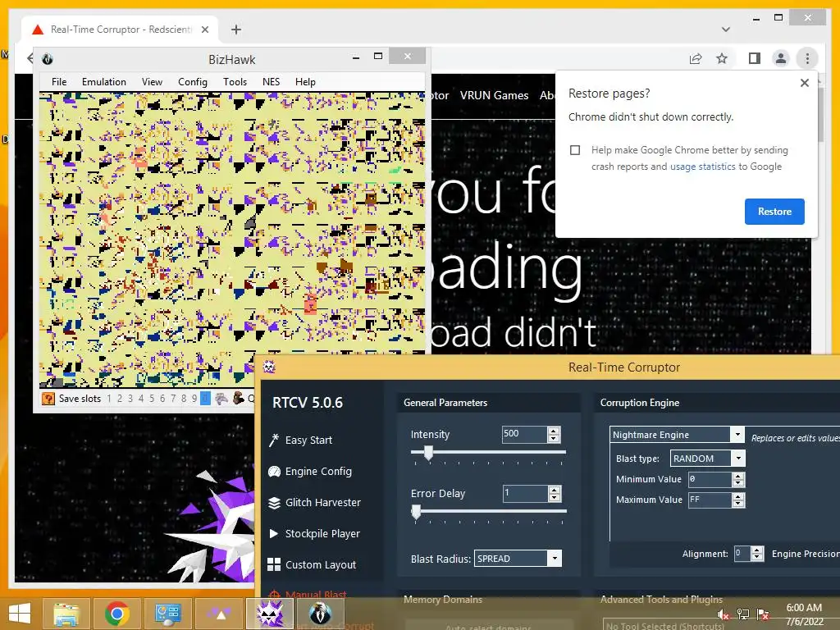Click muted volume tray icon
The height and width of the screenshot is (630, 840).
pos(724,614)
